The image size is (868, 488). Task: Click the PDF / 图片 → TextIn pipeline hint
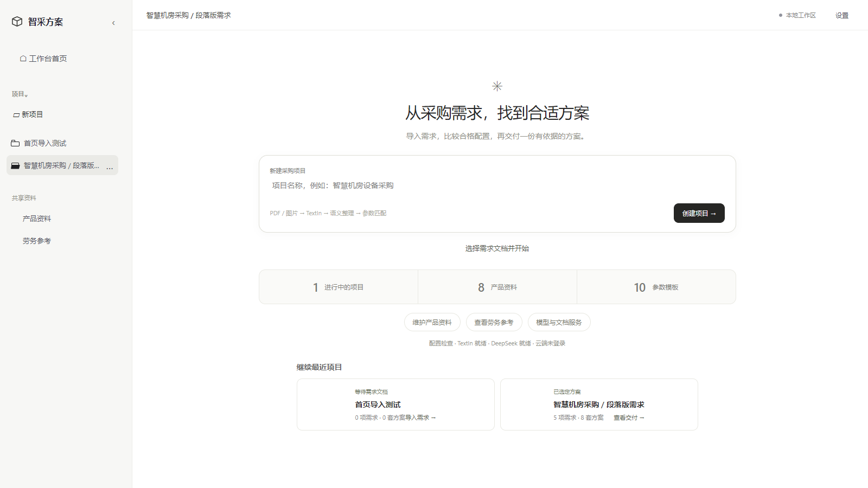[328, 213]
